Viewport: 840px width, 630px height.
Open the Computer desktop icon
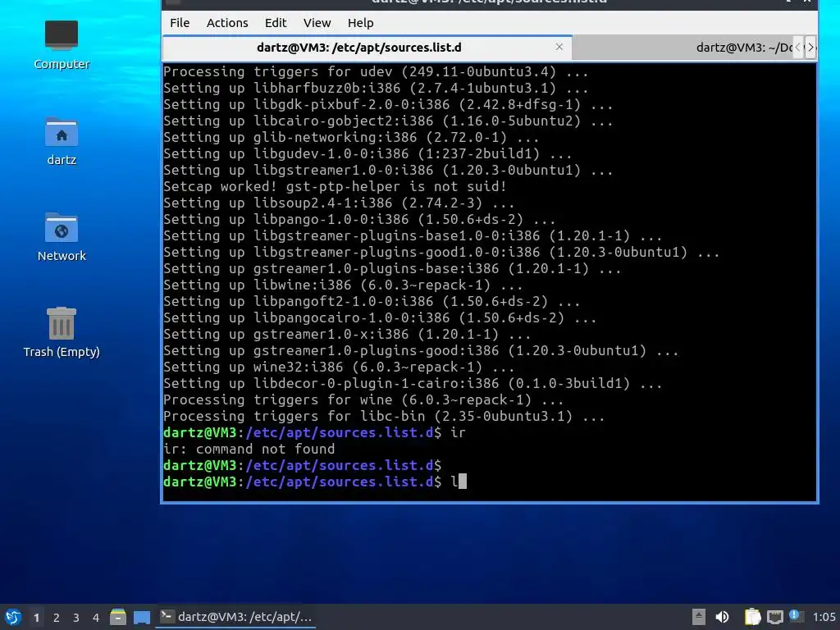point(61,44)
